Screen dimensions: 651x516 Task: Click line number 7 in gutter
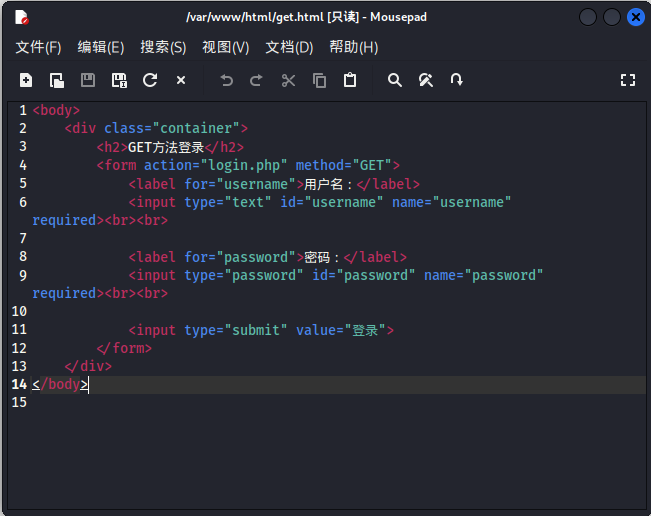click(x=23, y=238)
